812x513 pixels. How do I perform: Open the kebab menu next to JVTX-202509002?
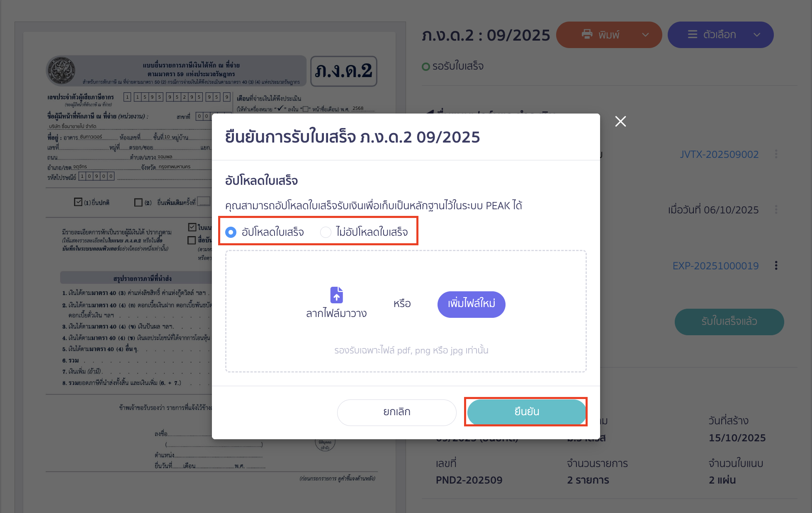[776, 154]
